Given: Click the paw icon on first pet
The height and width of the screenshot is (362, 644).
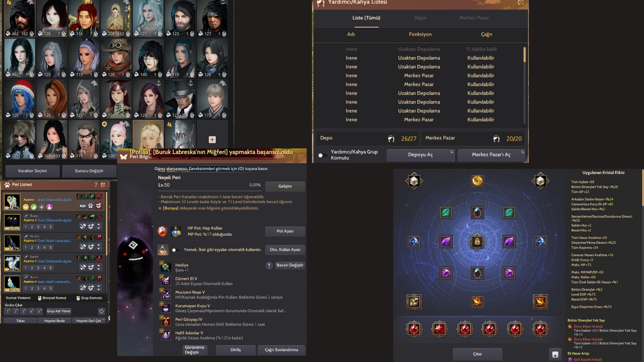Looking at the screenshot, I should pyautogui.click(x=91, y=206).
